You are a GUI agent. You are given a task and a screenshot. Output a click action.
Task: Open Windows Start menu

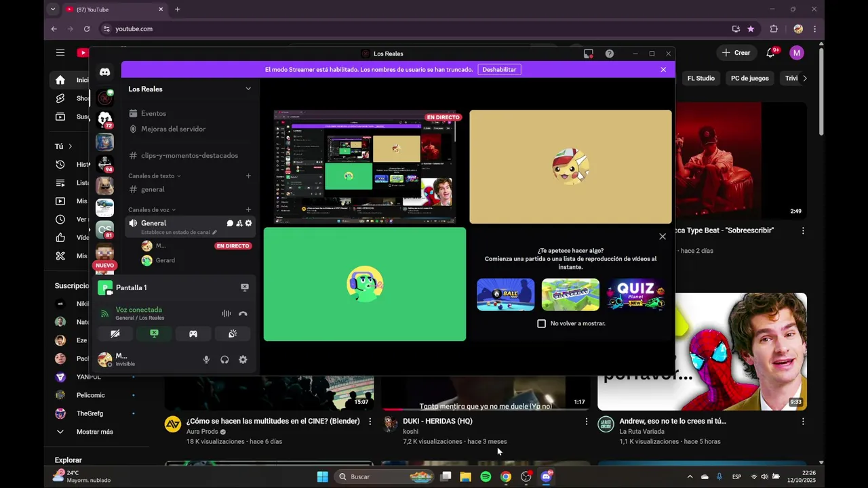click(x=323, y=476)
